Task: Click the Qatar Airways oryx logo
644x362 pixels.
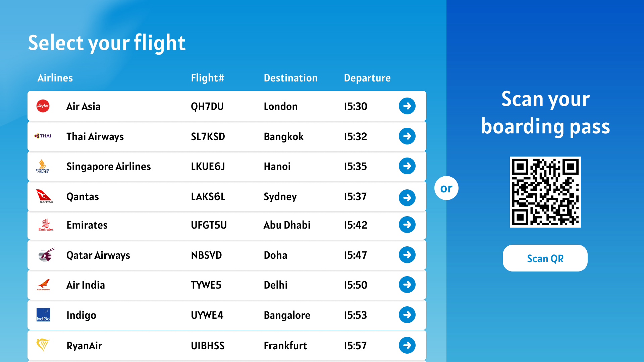Action: click(47, 255)
